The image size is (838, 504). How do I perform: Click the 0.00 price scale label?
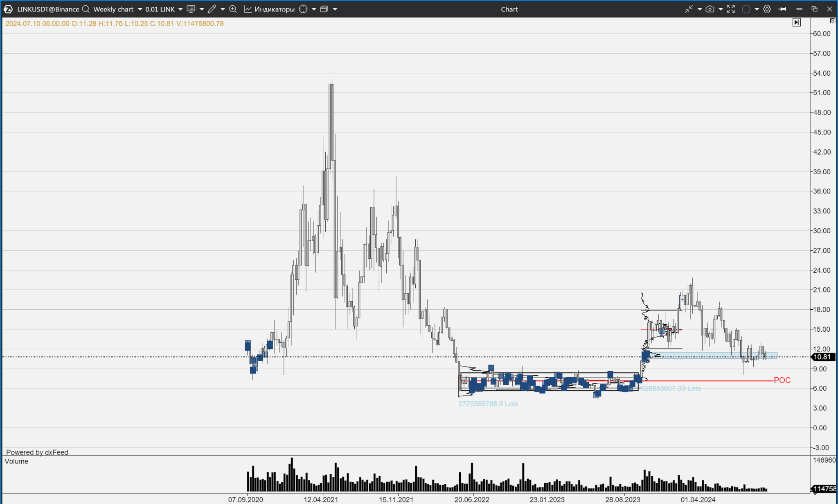coord(820,428)
